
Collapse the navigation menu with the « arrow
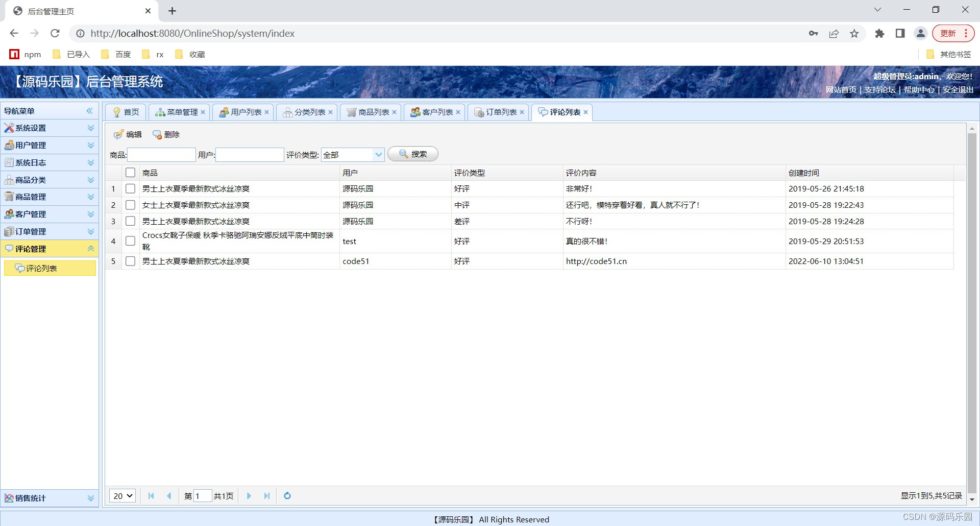tap(90, 110)
